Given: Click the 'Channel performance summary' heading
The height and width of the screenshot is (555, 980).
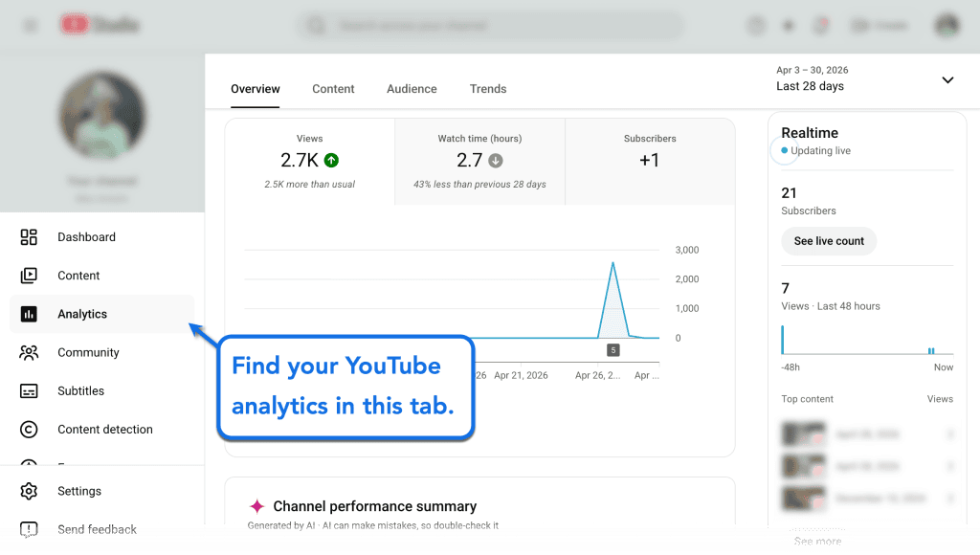Looking at the screenshot, I should coord(375,506).
